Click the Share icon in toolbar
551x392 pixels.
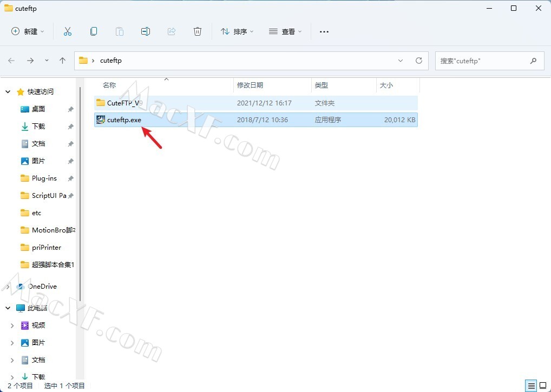click(172, 31)
